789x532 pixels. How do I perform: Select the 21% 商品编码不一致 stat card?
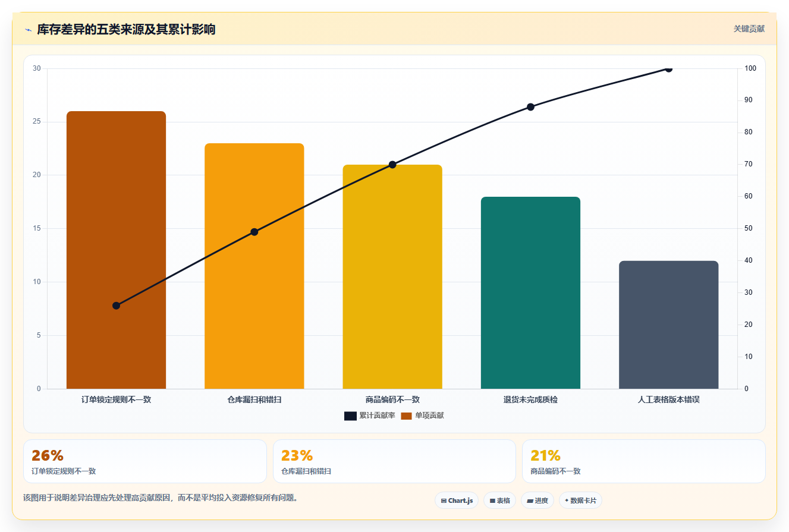click(x=643, y=461)
